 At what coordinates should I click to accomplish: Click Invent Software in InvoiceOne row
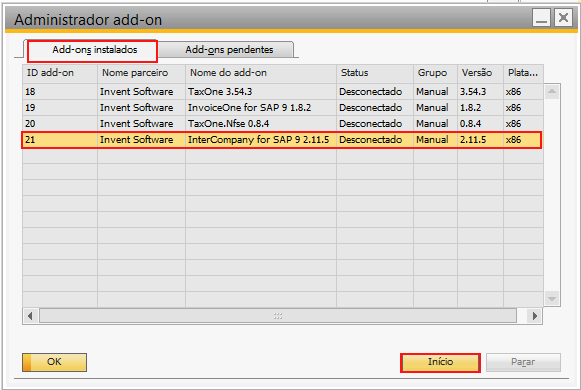click(x=136, y=108)
